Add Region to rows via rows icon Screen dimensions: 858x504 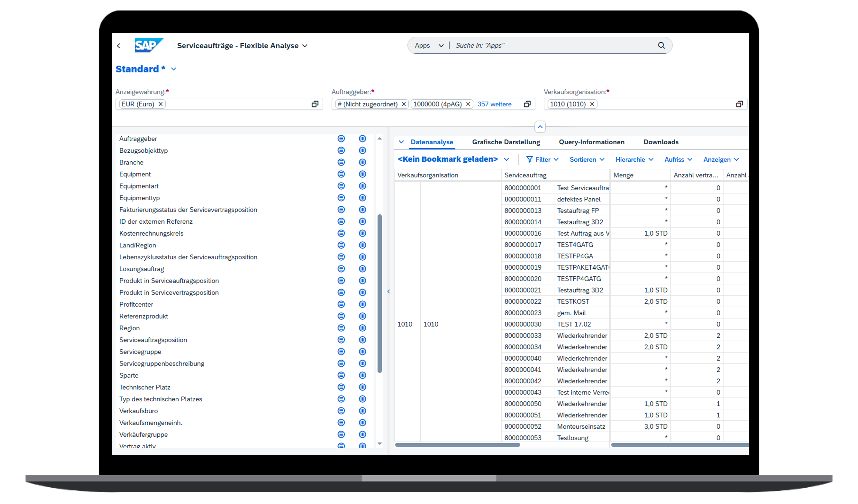coord(341,328)
